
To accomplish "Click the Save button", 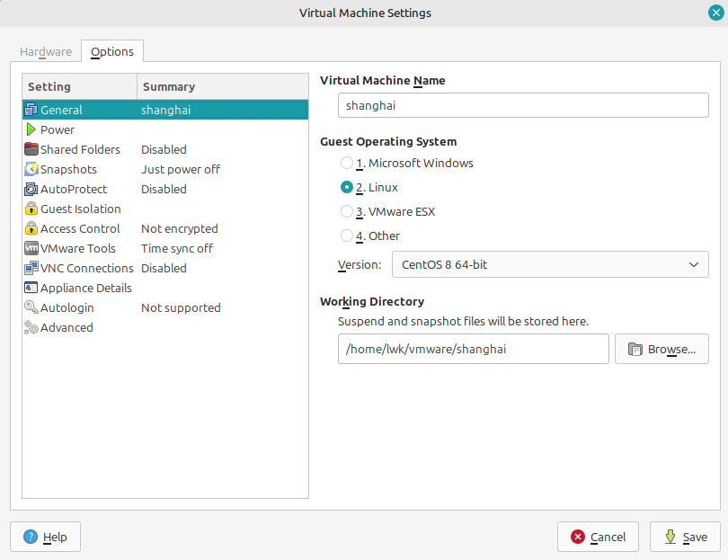I will click(x=685, y=537).
